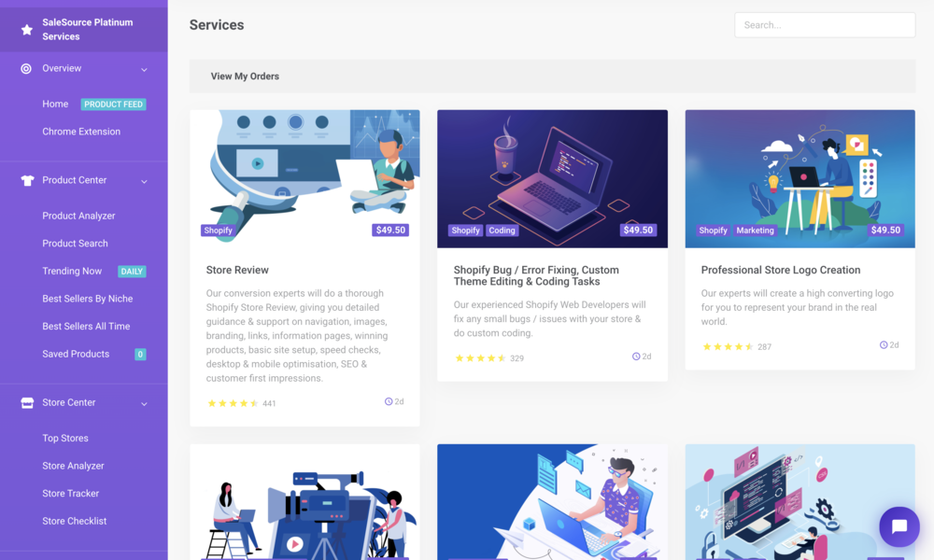The width and height of the screenshot is (934, 560).
Task: Collapse the Overview section chevron
Action: 144,70
